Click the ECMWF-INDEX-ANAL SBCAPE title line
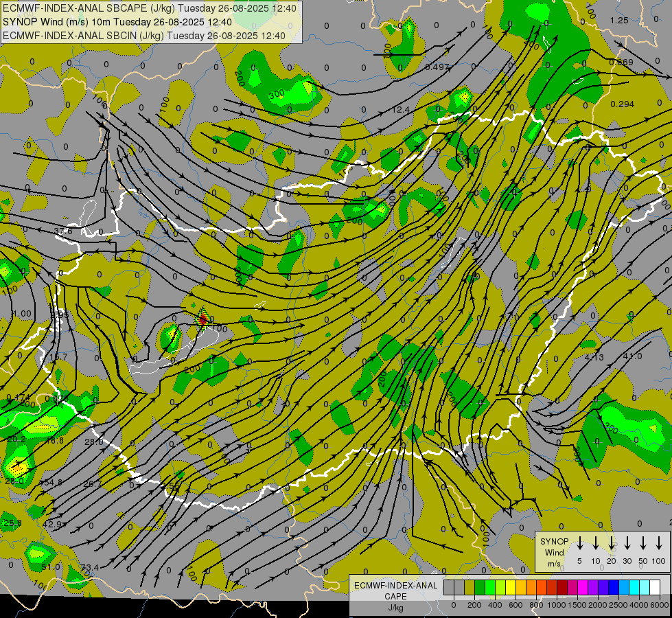672x618 pixels. tap(149, 8)
